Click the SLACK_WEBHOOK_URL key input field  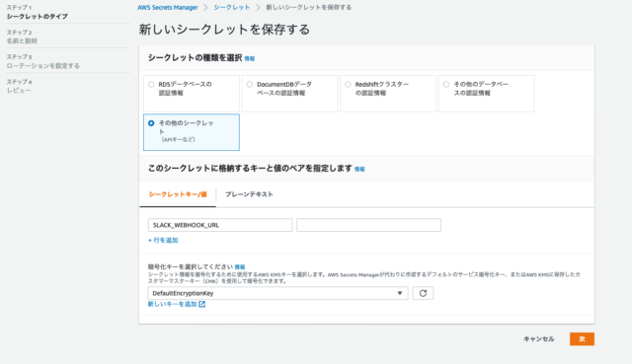coord(220,225)
